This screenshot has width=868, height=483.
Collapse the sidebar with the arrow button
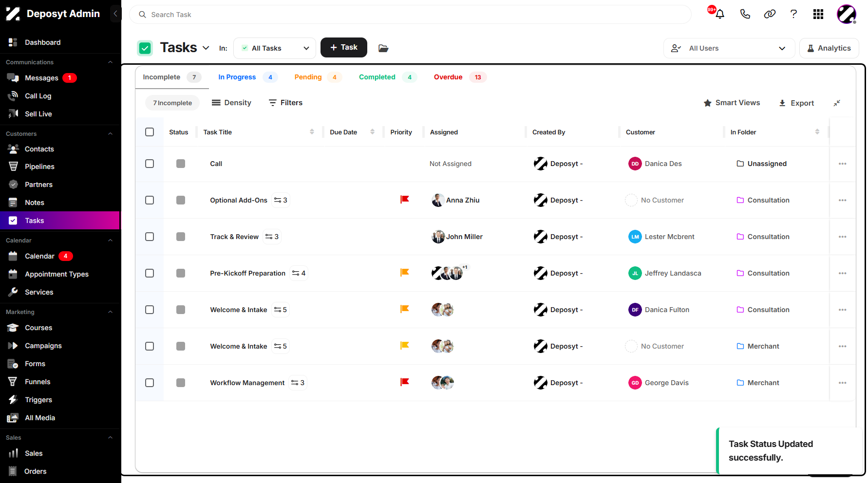click(115, 14)
